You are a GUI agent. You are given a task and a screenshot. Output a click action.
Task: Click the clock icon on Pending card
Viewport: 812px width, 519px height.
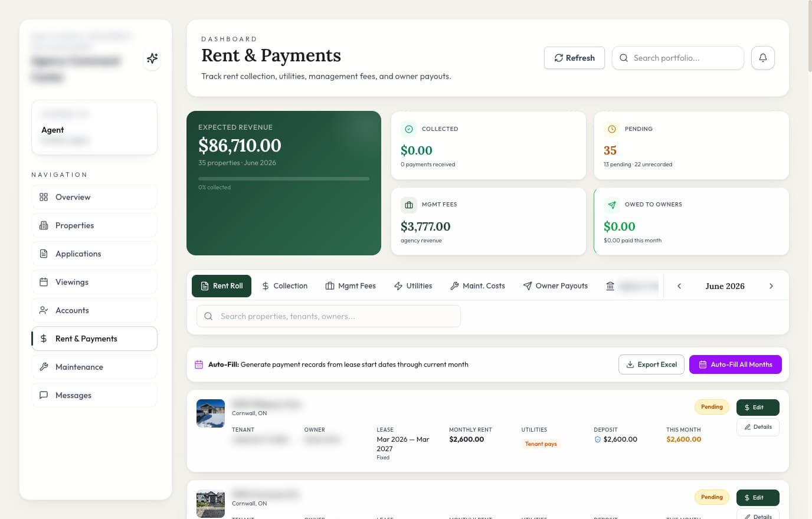[x=611, y=129]
